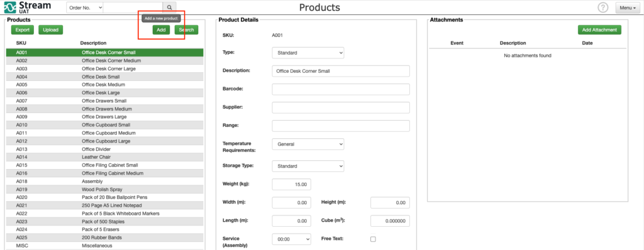Select row A024 Pack of 5 Erasers
Screen dimensions: 644x250
point(105,229)
